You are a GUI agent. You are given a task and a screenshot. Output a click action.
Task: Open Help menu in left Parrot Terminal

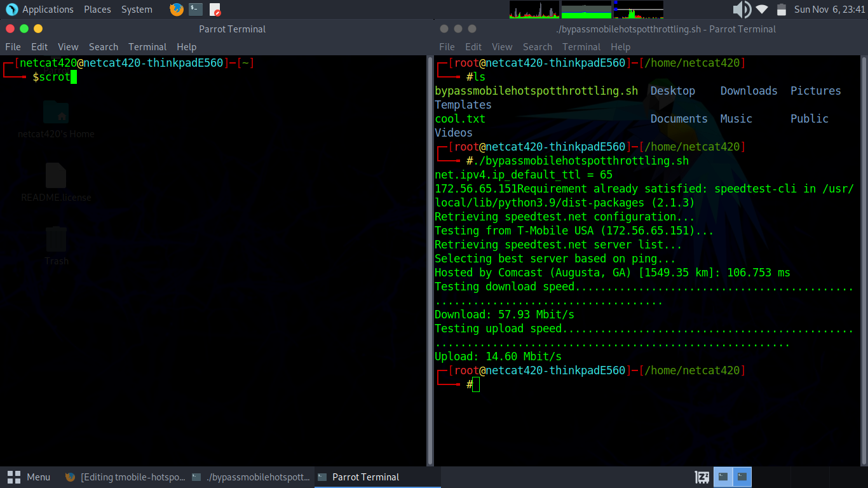click(186, 47)
